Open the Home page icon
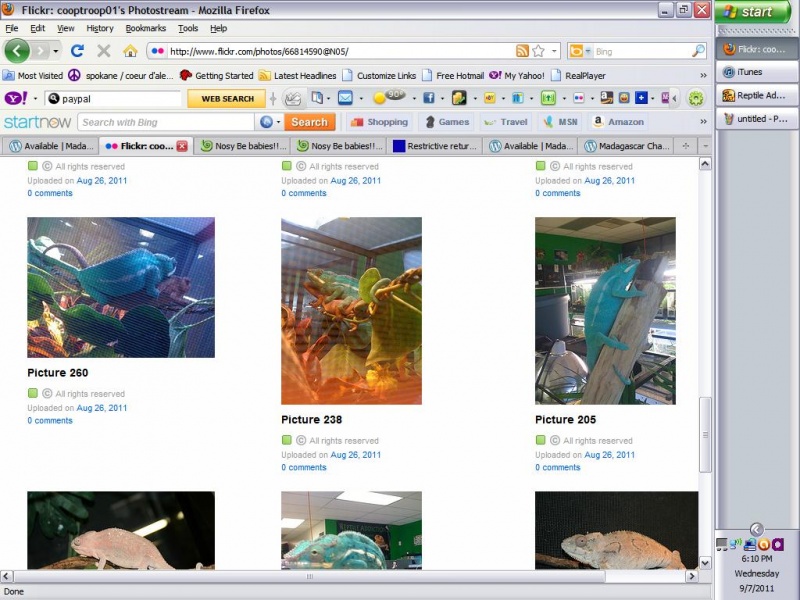This screenshot has height=600, width=800. tap(130, 51)
